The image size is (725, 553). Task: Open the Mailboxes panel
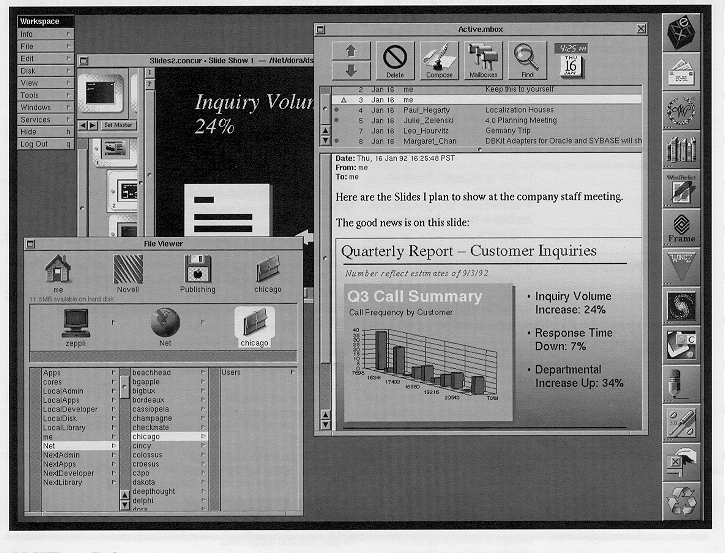tap(482, 61)
